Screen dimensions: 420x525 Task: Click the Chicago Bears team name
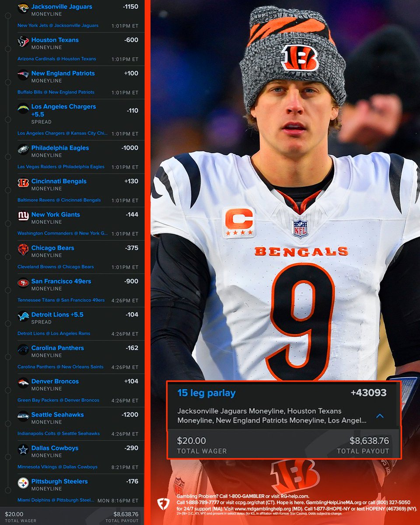click(x=52, y=248)
